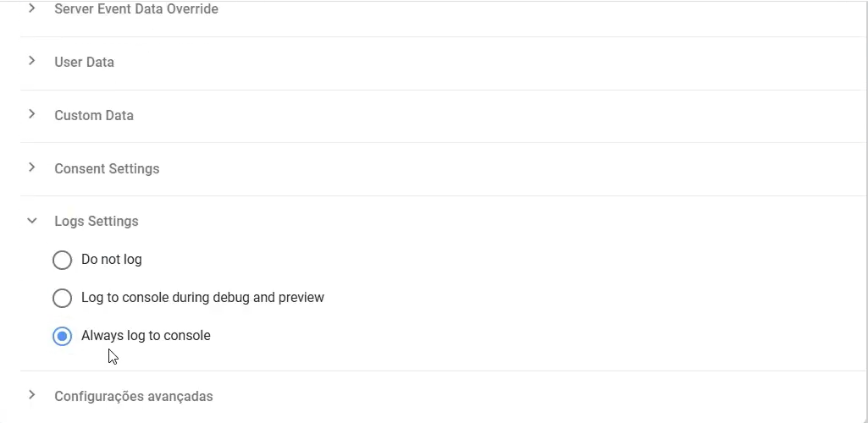868x423 pixels.
Task: Select the "Do not log" radio button
Action: 62,260
